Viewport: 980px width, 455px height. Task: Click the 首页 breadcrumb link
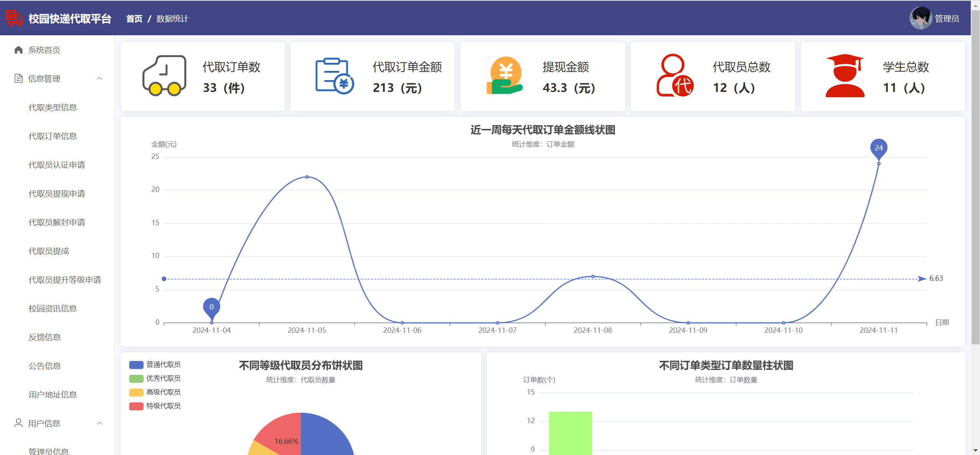tap(134, 18)
